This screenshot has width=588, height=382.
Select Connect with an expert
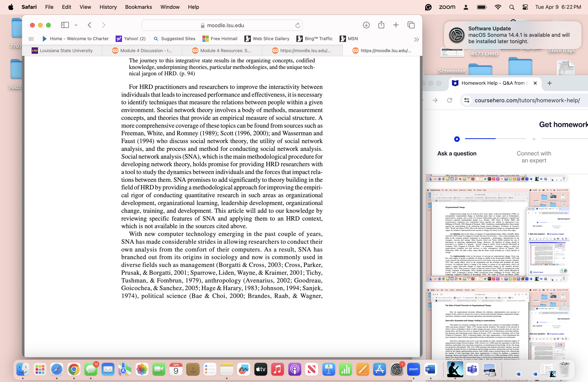click(x=534, y=157)
